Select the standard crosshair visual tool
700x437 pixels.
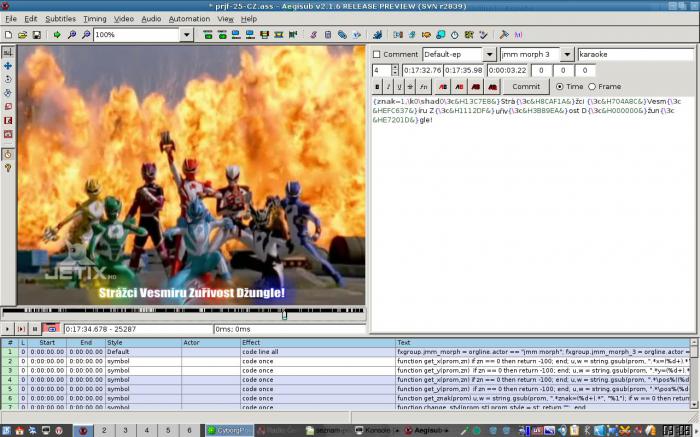pos(8,52)
